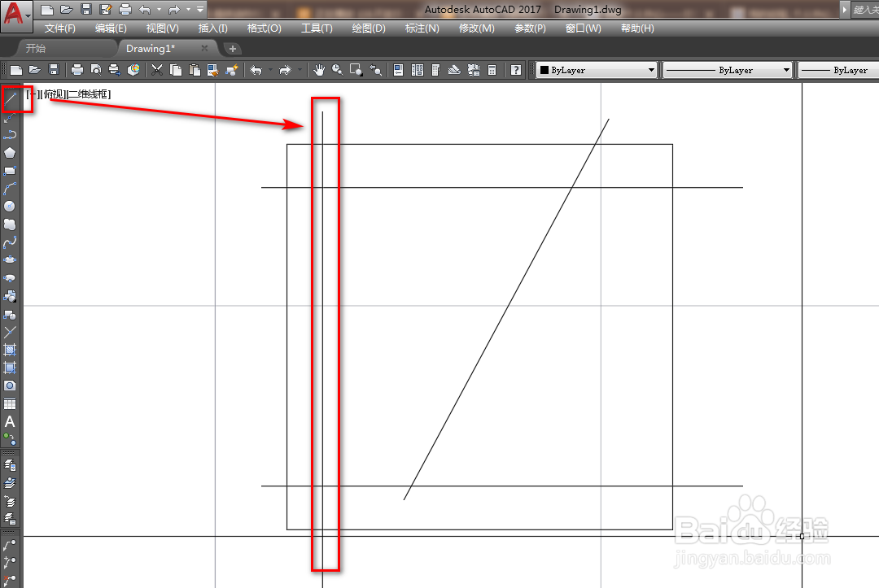879x588 pixels.
Task: Open the 编辑(E) menu
Action: [x=111, y=28]
